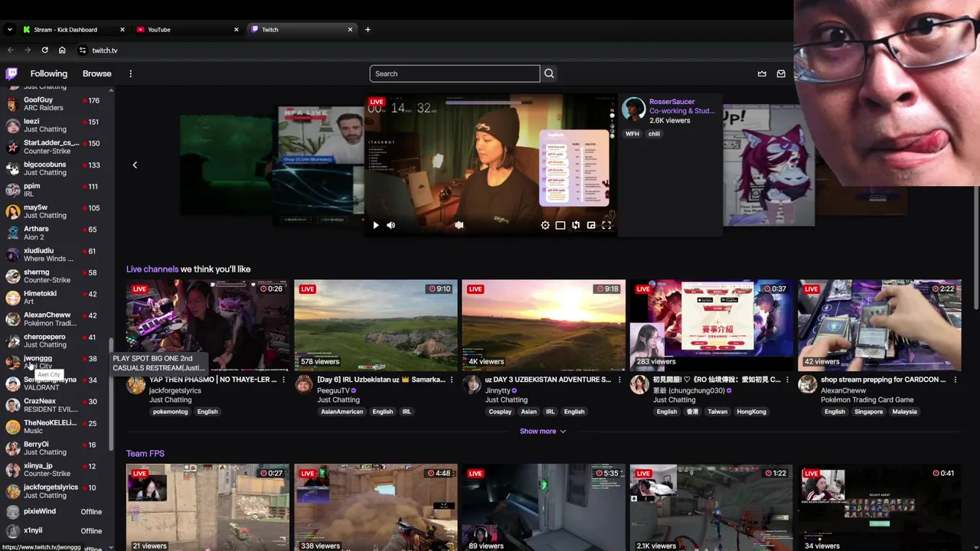The width and height of the screenshot is (980, 551).
Task: Unmute the featured stream volume icon
Action: point(390,225)
